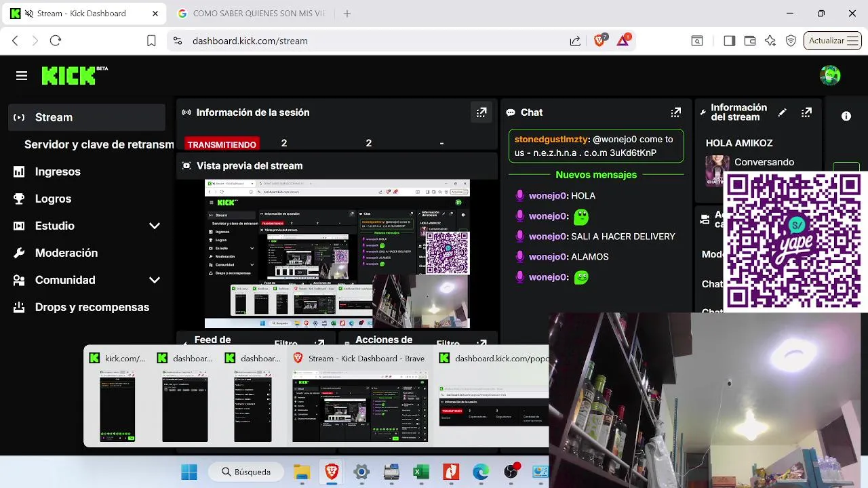Reload the dashboard page
Screen dimensions: 868x488
[x=56, y=41]
